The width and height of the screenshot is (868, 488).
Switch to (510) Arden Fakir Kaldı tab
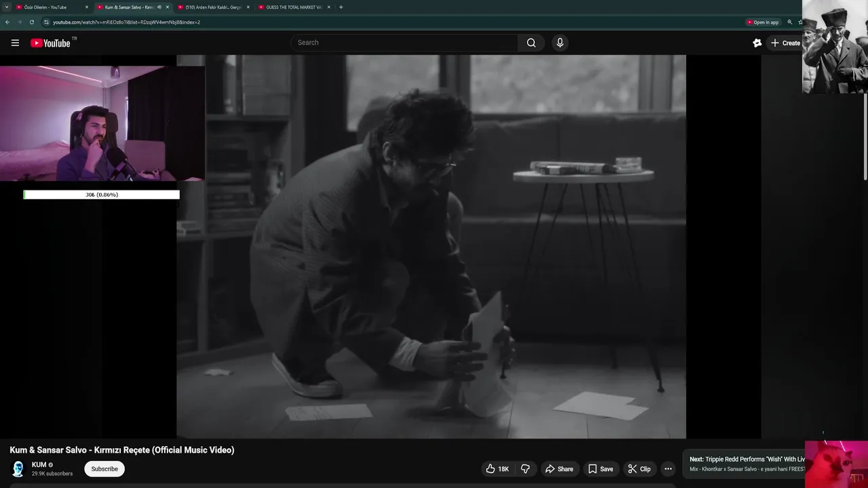coord(212,7)
